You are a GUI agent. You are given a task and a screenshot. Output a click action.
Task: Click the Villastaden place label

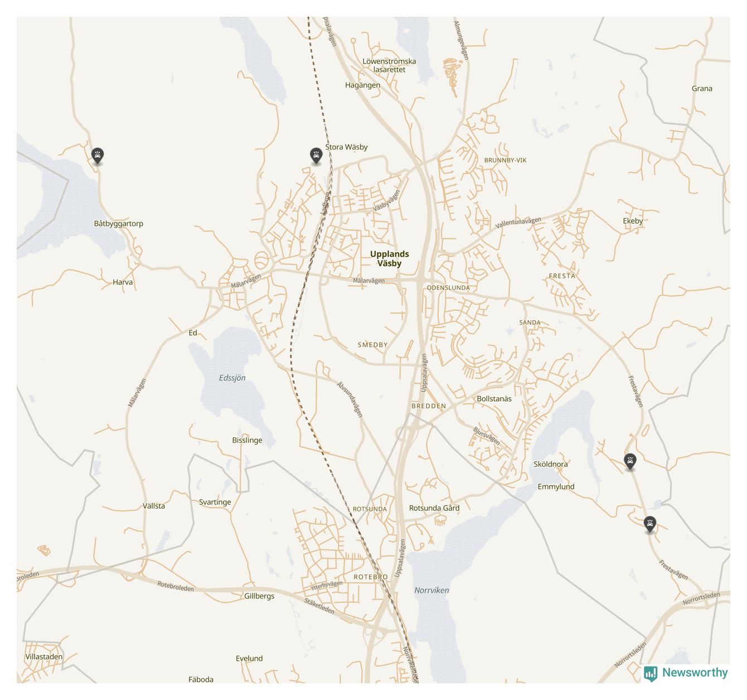point(44,656)
